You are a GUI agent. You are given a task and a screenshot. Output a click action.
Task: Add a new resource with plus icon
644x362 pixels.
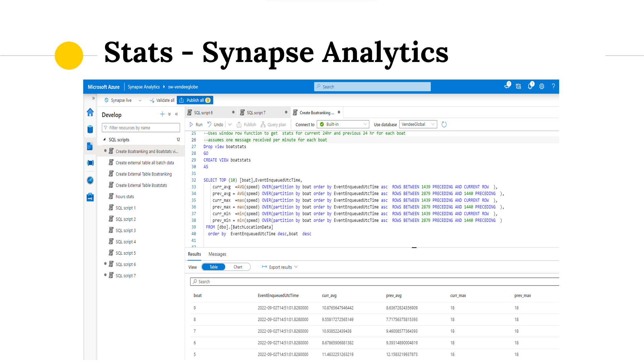click(162, 114)
